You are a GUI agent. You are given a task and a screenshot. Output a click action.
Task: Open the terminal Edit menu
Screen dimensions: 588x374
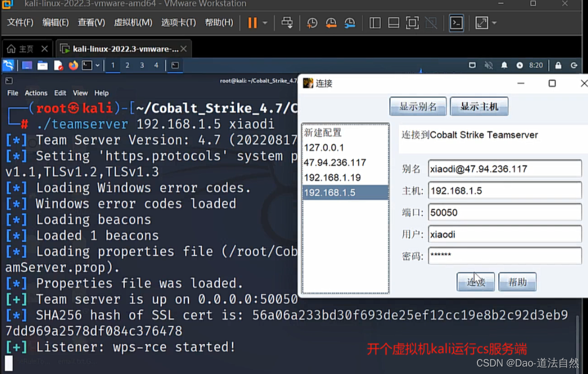click(x=60, y=93)
